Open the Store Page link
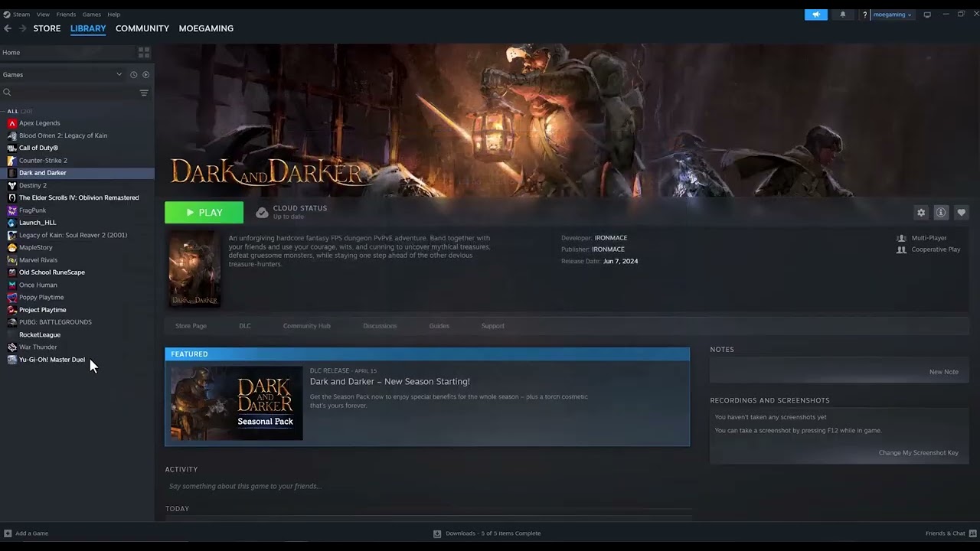 tap(191, 326)
